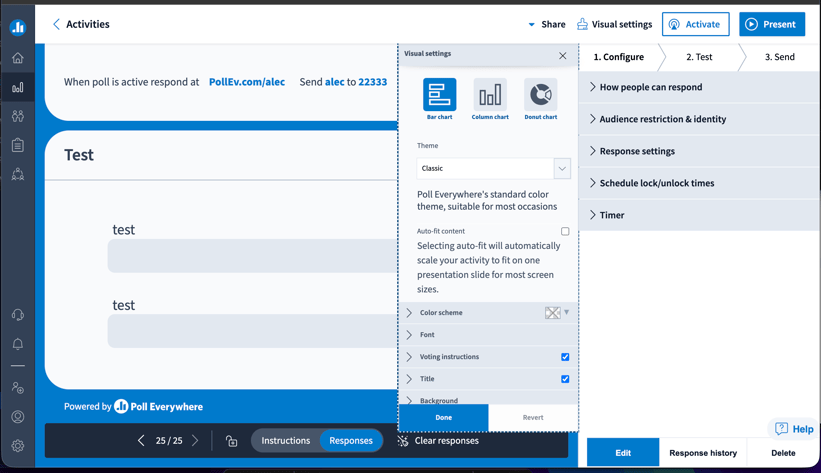The width and height of the screenshot is (821, 473).
Task: Close the Visual settings panel
Action: coord(562,56)
